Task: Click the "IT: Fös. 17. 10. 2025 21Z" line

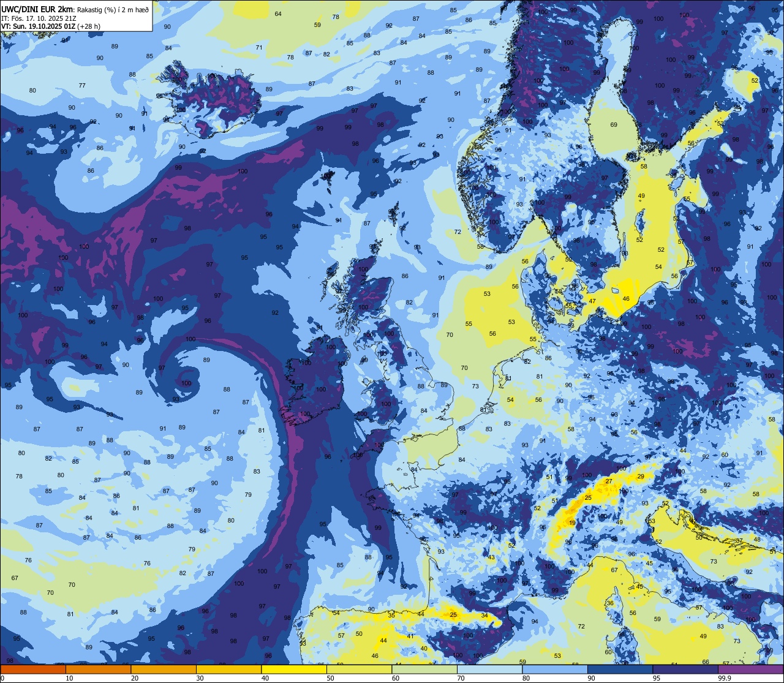Action: point(39,18)
